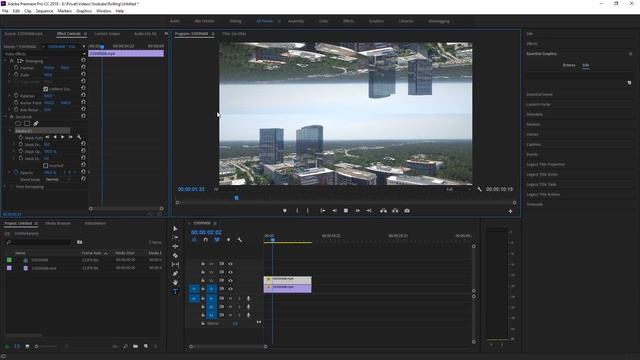This screenshot has height=360, width=640.
Task: Open the Full playback resolution dropdown
Action: pos(458,189)
